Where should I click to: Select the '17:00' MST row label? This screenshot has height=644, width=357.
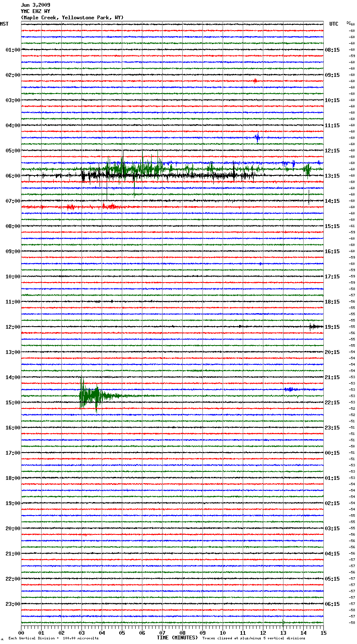tap(13, 453)
